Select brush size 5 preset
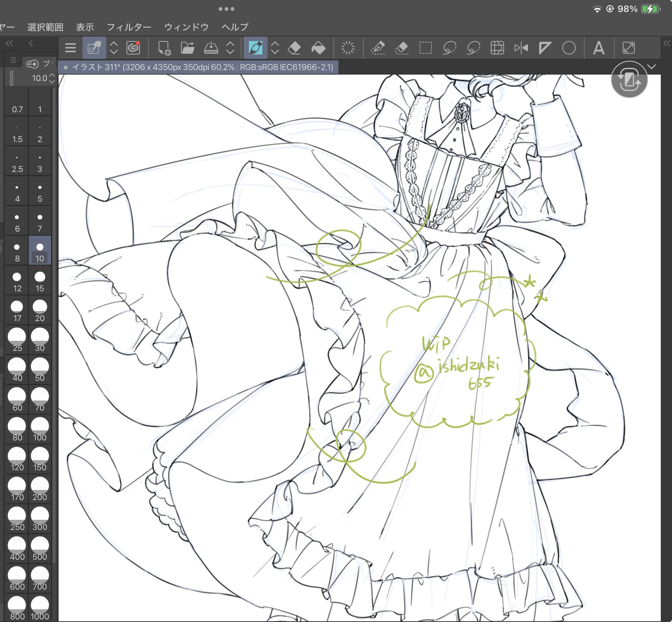 [x=40, y=191]
